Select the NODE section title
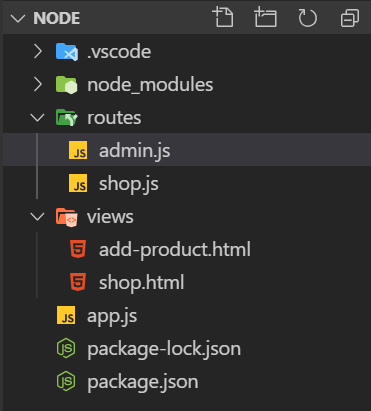 click(57, 18)
